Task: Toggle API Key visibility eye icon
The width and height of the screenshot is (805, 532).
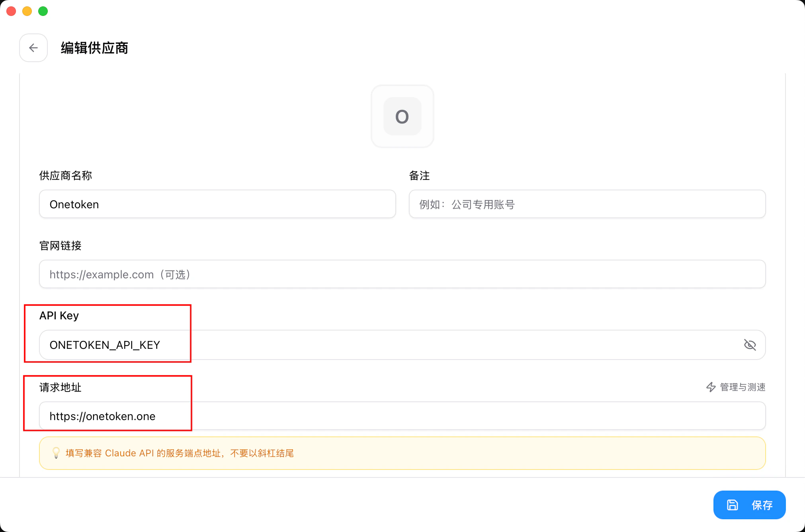Action: point(750,345)
